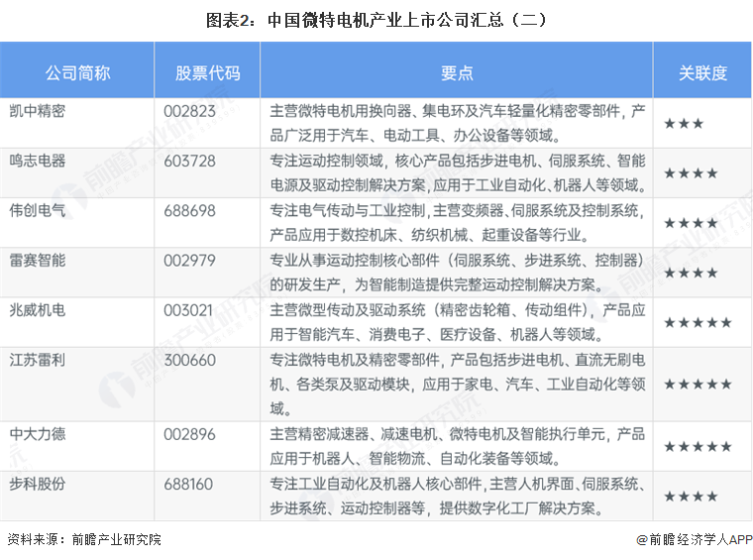Image resolution: width=753 pixels, height=560 pixels.
Task: Select company name 凯中精密
Action: tap(38, 111)
